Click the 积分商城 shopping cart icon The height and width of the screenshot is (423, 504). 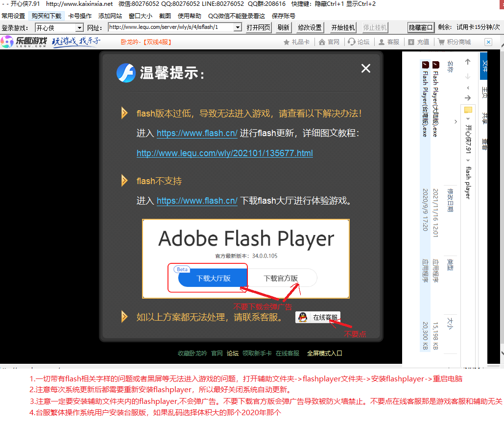(x=441, y=42)
